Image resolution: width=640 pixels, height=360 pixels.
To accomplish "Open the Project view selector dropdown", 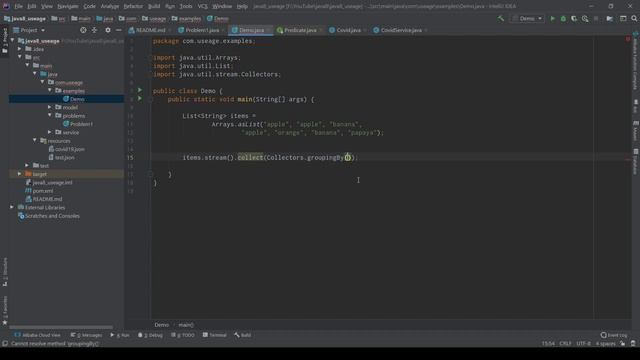I will pos(29,30).
